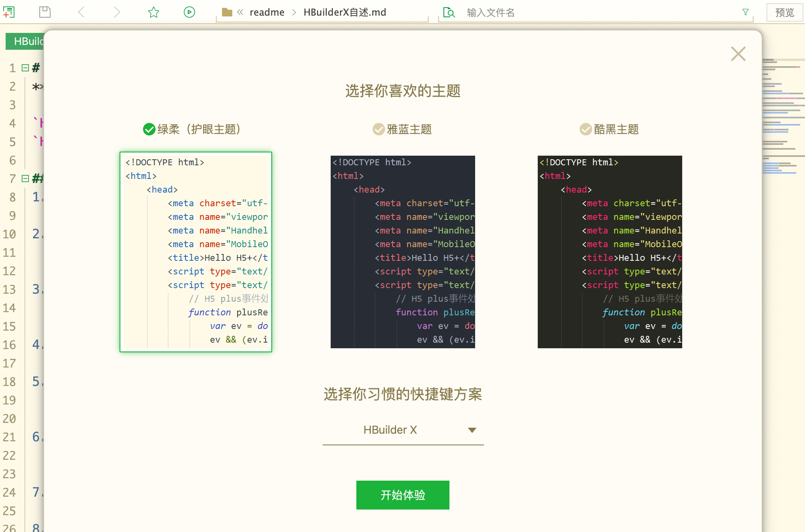Go back with the left arrow
This screenshot has height=532, width=805.
(81, 12)
